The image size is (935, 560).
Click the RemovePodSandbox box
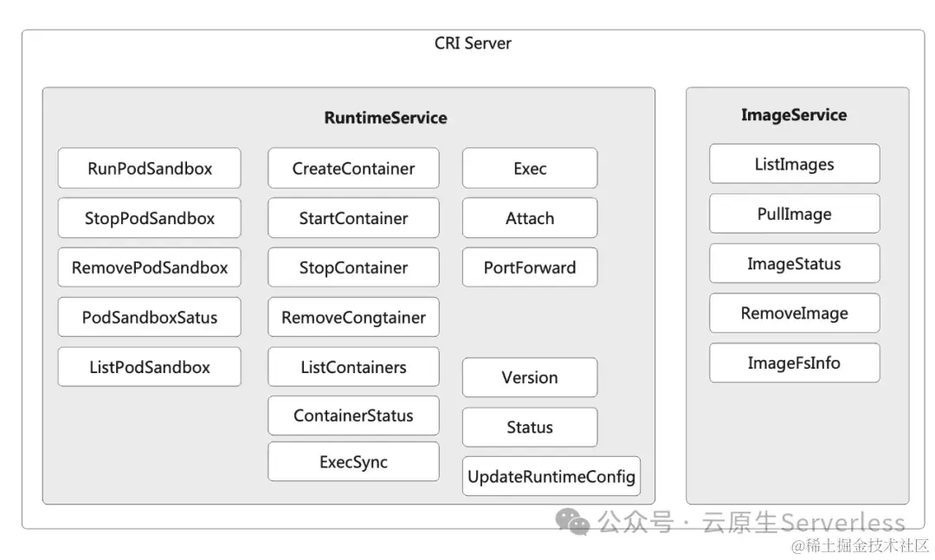150,267
